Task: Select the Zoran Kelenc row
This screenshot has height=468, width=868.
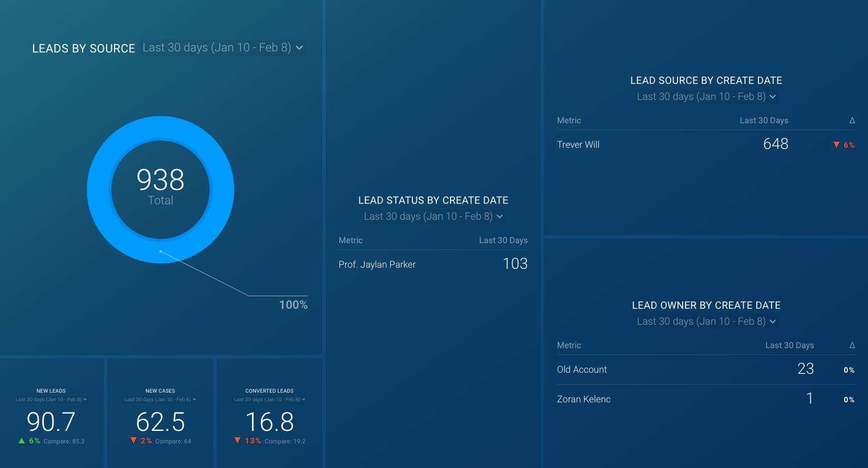Action: click(x=706, y=399)
